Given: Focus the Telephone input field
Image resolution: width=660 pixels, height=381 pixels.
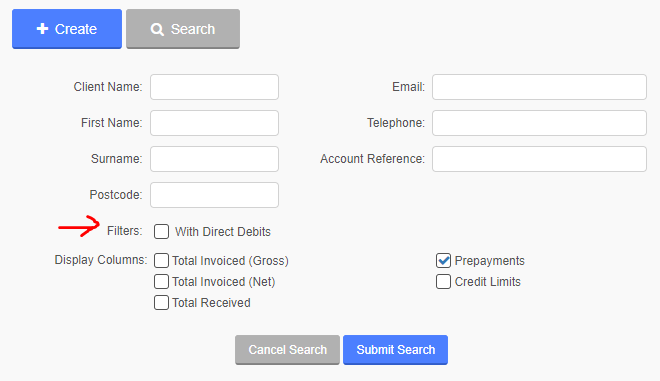Looking at the screenshot, I should coord(539,123).
